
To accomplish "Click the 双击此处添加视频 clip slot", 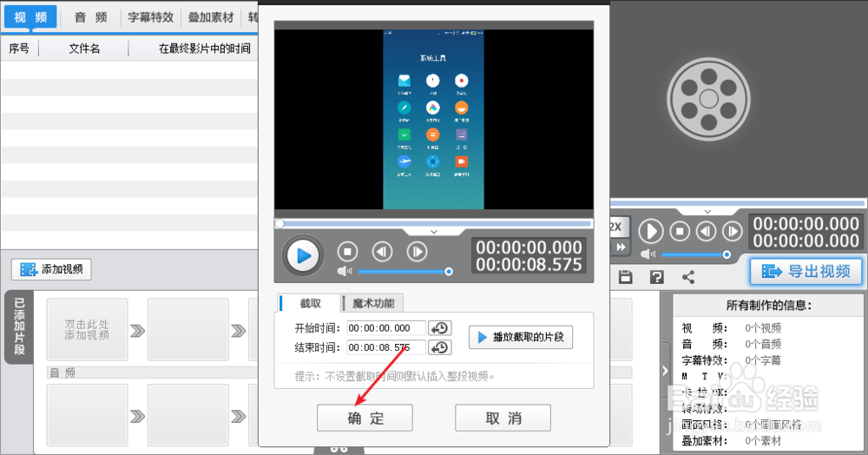I will click(x=87, y=330).
